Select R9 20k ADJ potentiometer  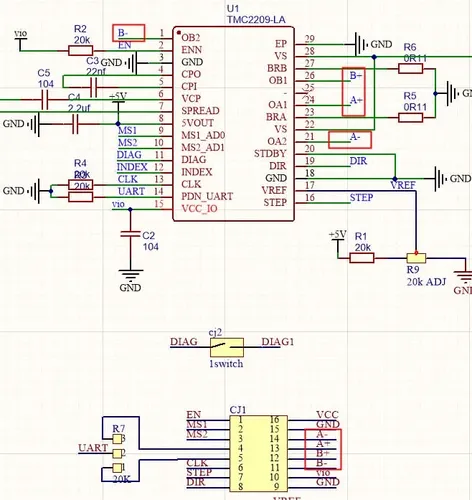[416, 258]
